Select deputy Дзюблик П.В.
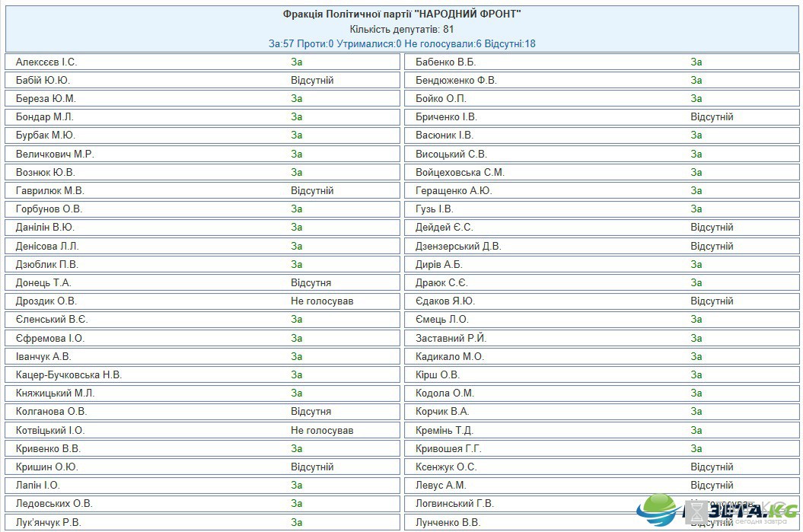The image size is (803, 532). click(x=46, y=265)
